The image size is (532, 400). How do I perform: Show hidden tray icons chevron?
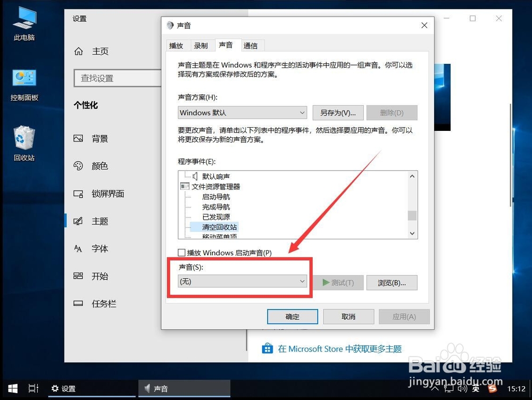pyautogui.click(x=435, y=389)
